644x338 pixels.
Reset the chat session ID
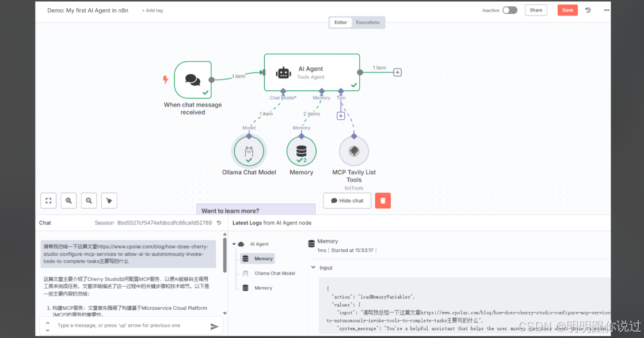pos(219,223)
